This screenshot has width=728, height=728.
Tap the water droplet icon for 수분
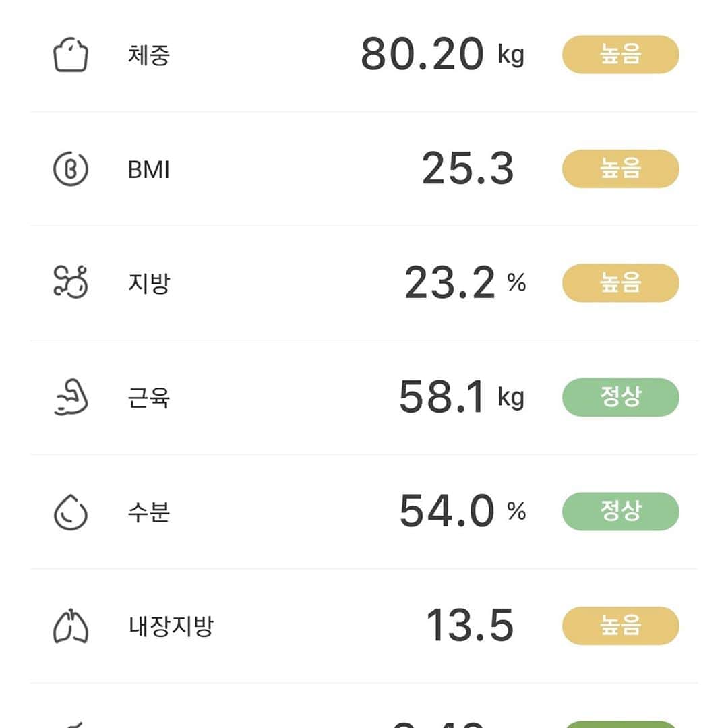[x=71, y=512]
